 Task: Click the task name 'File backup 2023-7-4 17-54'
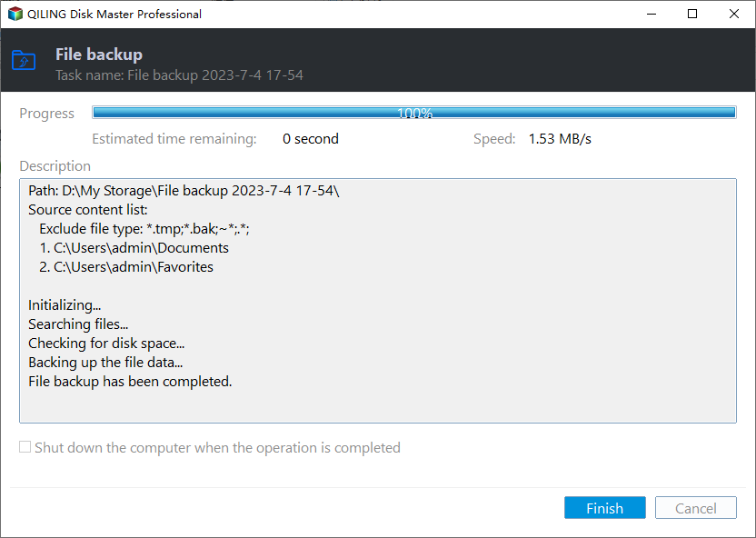pyautogui.click(x=215, y=75)
